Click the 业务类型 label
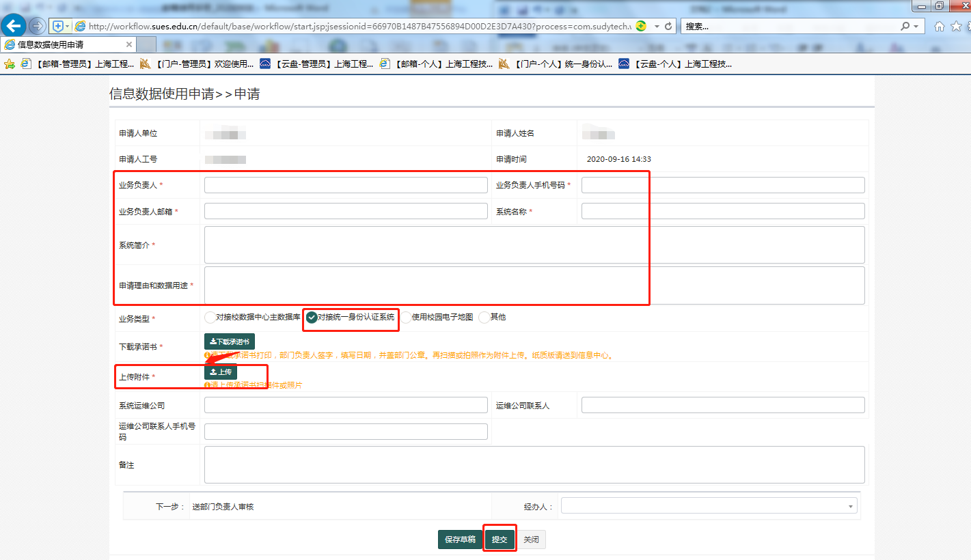971x560 pixels. click(x=135, y=318)
